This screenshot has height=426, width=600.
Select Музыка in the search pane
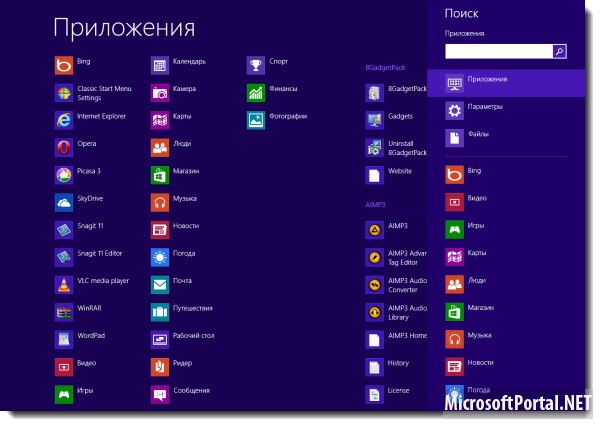tap(506, 339)
